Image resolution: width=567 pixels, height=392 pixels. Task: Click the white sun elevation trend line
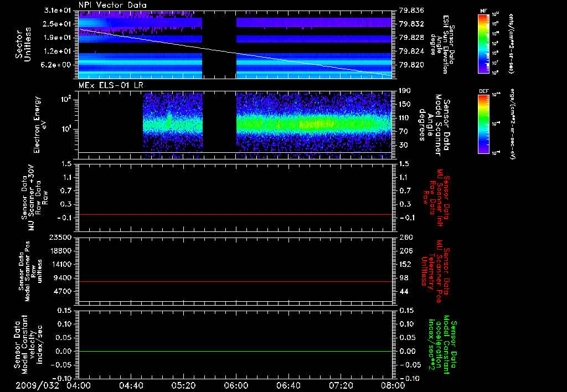[235, 53]
